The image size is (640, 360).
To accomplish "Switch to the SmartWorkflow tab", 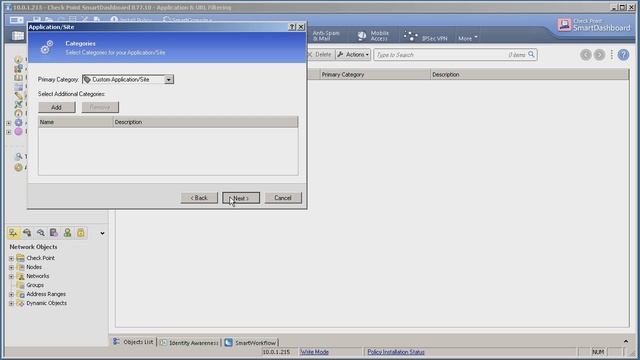I will coord(251,342).
